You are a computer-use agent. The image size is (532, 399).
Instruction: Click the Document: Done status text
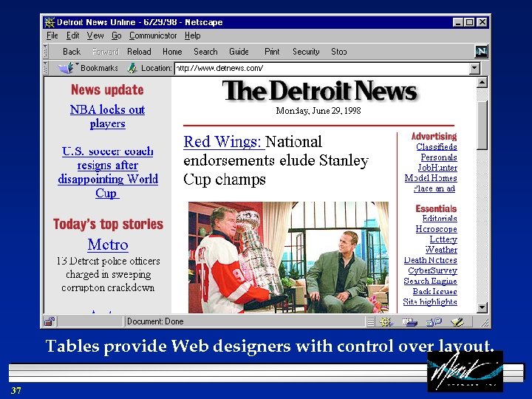click(155, 321)
